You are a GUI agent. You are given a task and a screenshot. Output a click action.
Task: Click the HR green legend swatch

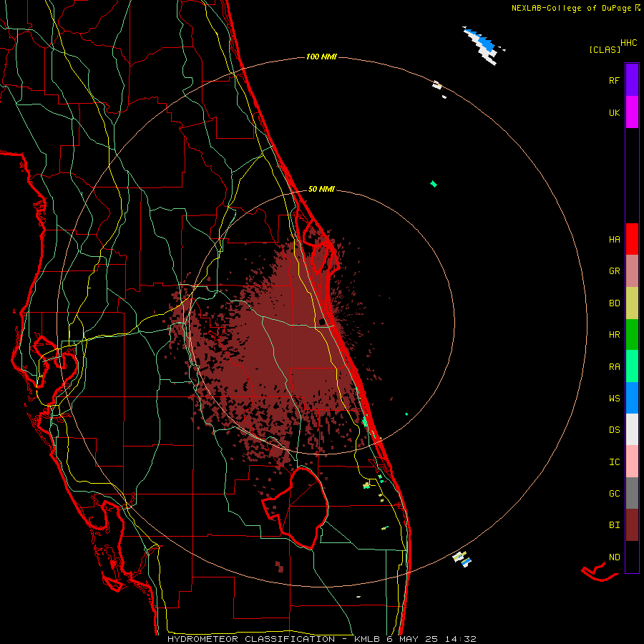(x=632, y=335)
